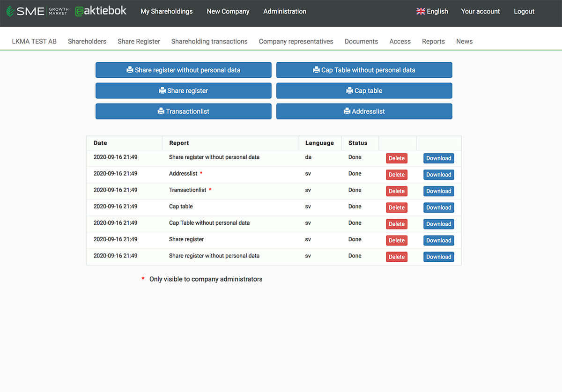Click the UK flag language icon

pyautogui.click(x=421, y=11)
